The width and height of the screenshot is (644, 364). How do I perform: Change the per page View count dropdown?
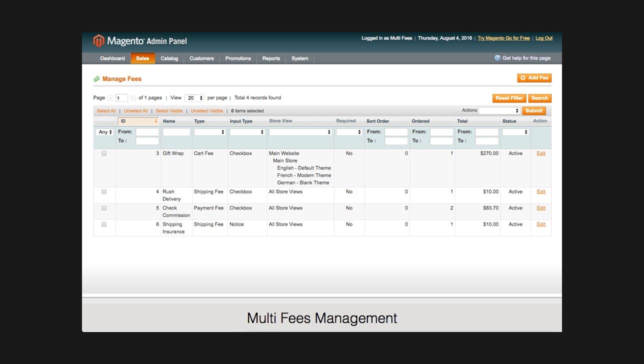[194, 98]
